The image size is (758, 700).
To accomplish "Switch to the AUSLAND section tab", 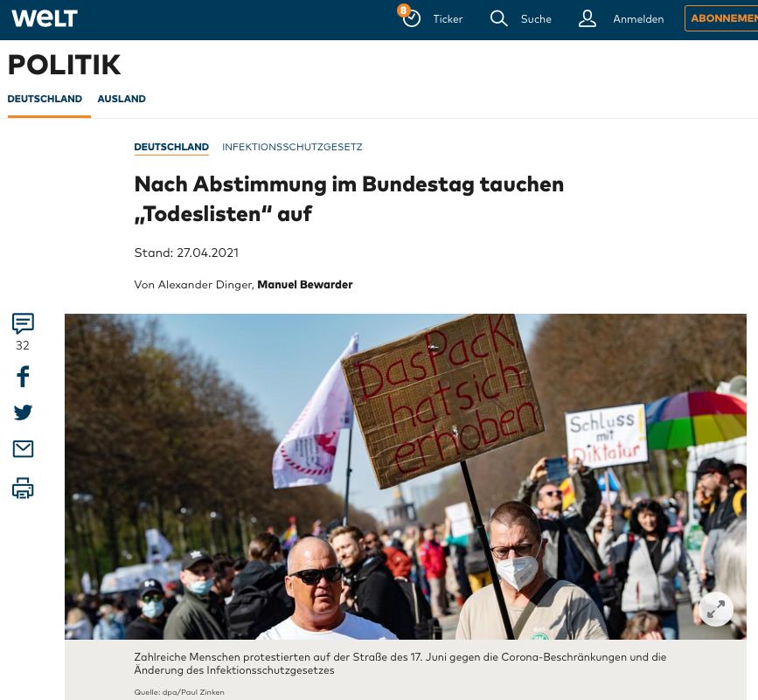I will (122, 99).
